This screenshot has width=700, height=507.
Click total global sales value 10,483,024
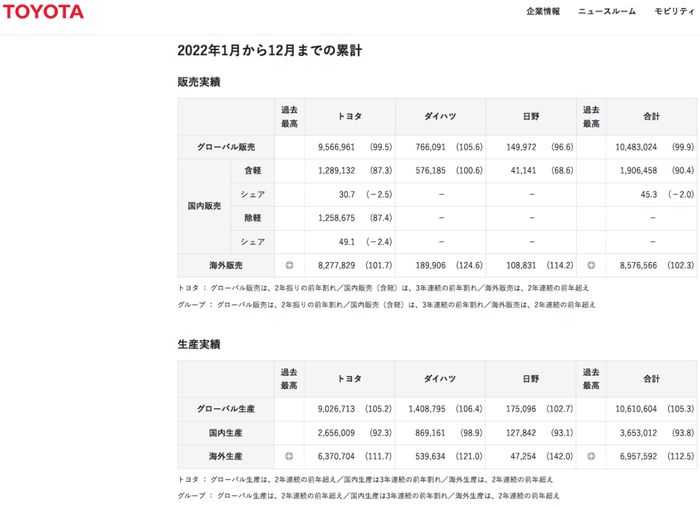[636, 147]
